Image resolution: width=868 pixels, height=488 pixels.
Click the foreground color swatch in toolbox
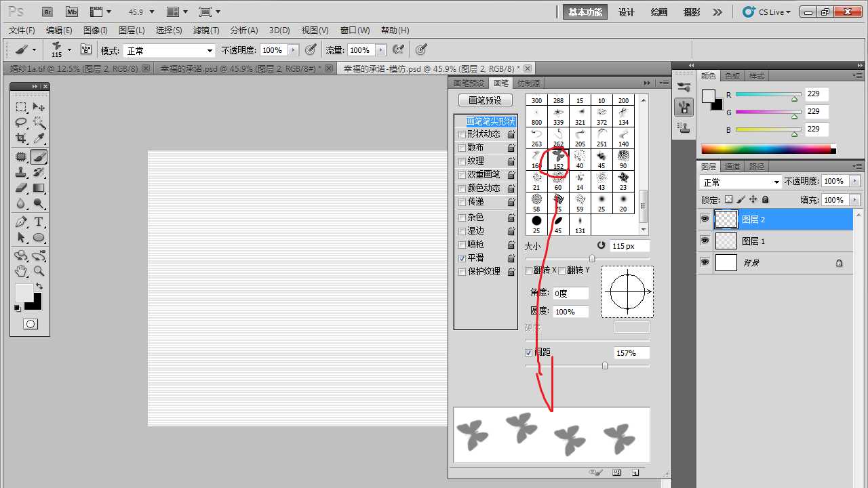(24, 292)
